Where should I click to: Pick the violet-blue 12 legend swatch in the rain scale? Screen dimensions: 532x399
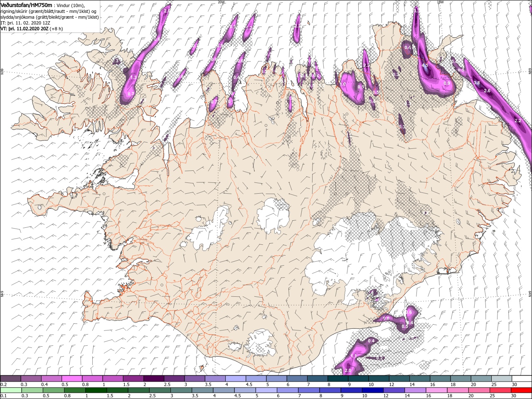(x=394, y=390)
